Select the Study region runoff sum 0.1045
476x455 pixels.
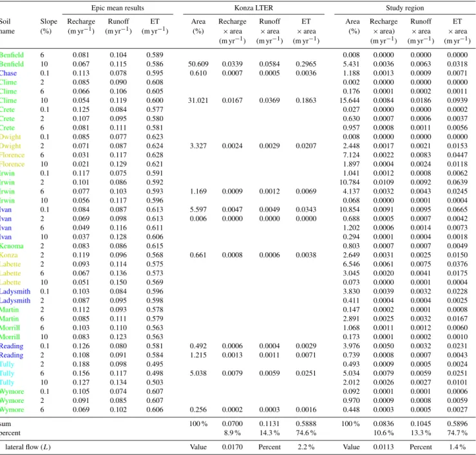(421, 423)
